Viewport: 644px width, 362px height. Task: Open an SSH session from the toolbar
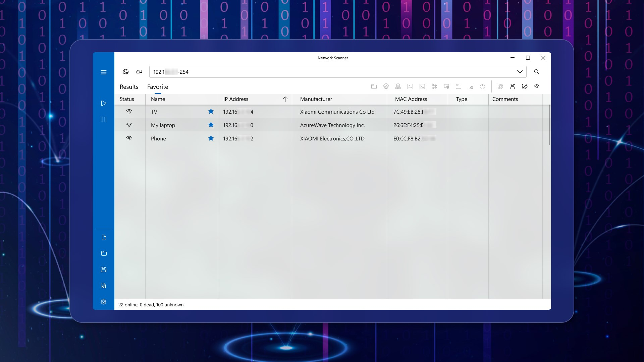point(410,86)
